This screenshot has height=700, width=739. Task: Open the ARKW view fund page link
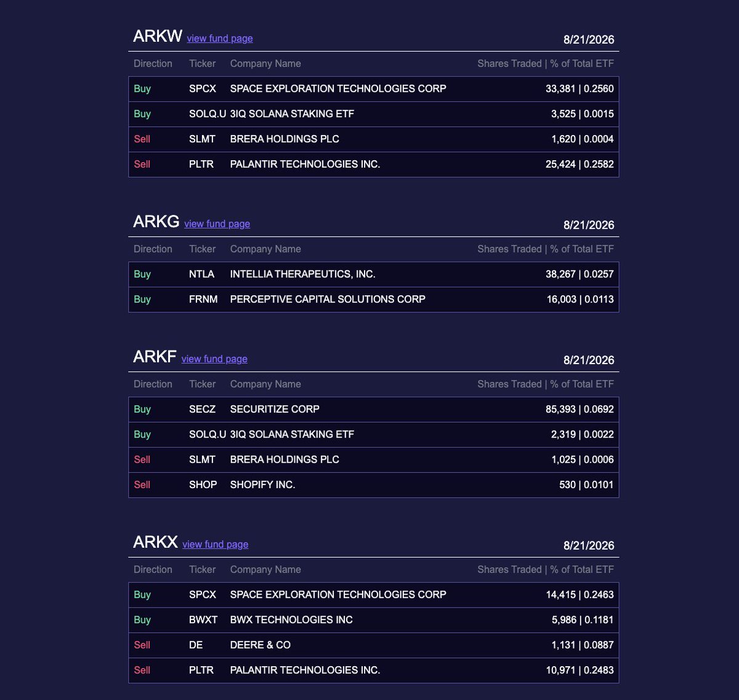coord(220,38)
